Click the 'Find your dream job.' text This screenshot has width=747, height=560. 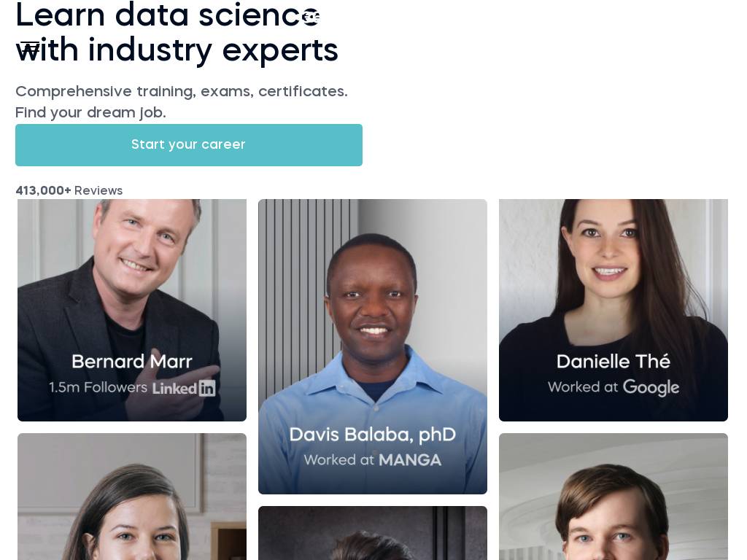coord(90,113)
